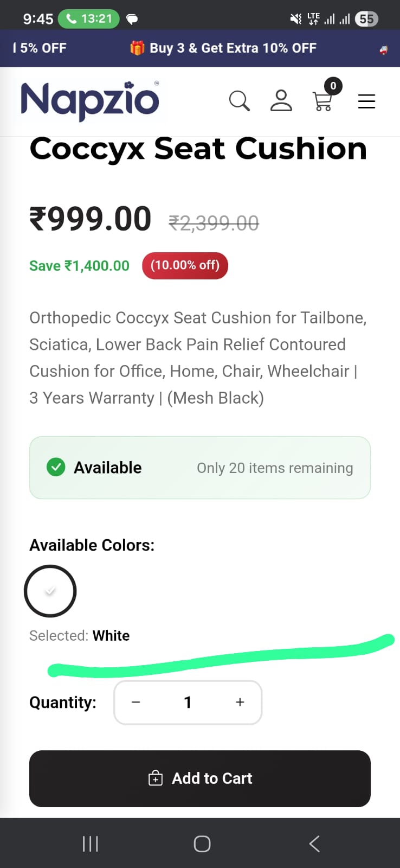400x868 pixels.
Task: Decrease quantity with minus button
Action: 136,703
